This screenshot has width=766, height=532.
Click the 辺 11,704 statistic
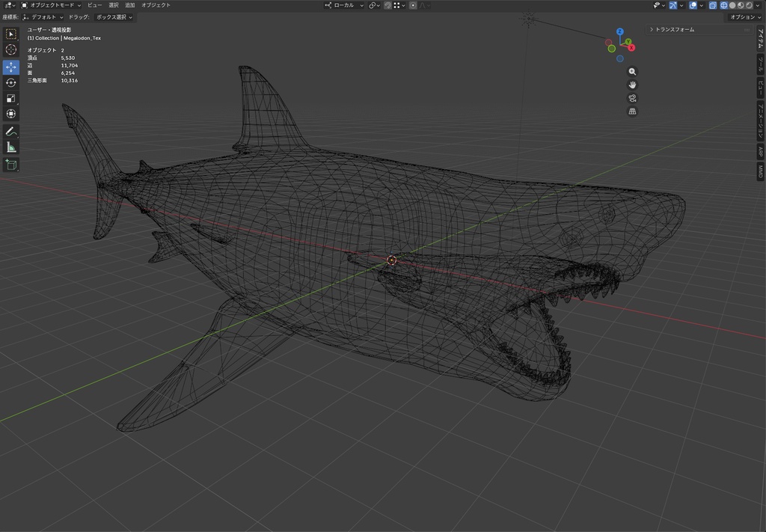52,65
